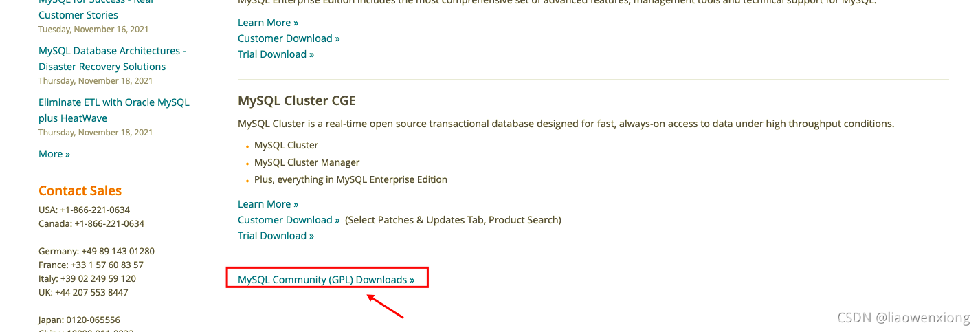Screen dimensions: 980x332
Task: Click Customer Download beside Patches & Updates note
Action: click(x=289, y=220)
